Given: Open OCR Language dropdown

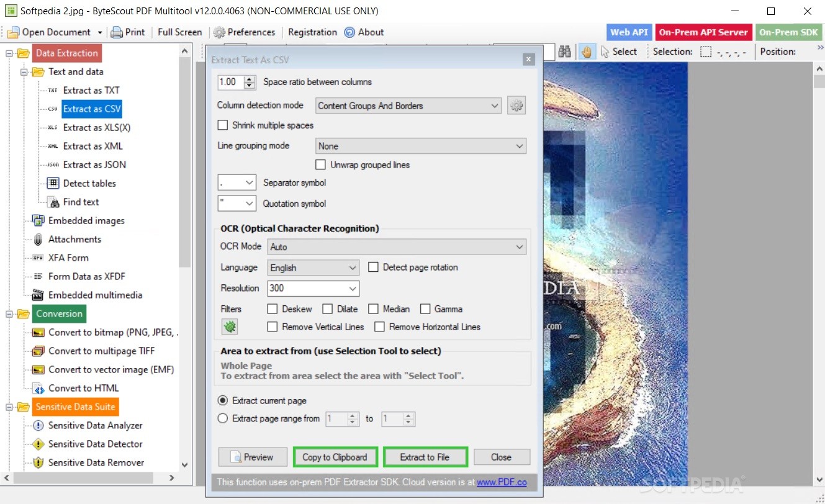Looking at the screenshot, I should (x=313, y=268).
